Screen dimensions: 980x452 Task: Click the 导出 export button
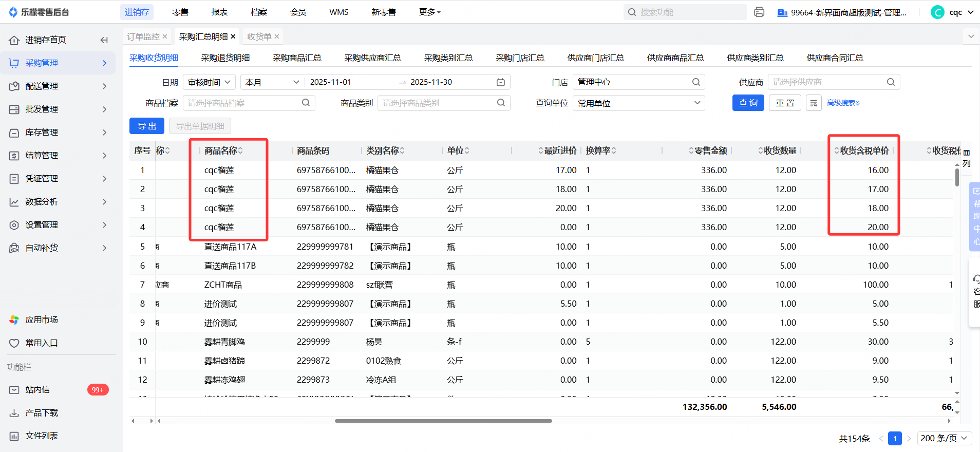[x=147, y=126]
